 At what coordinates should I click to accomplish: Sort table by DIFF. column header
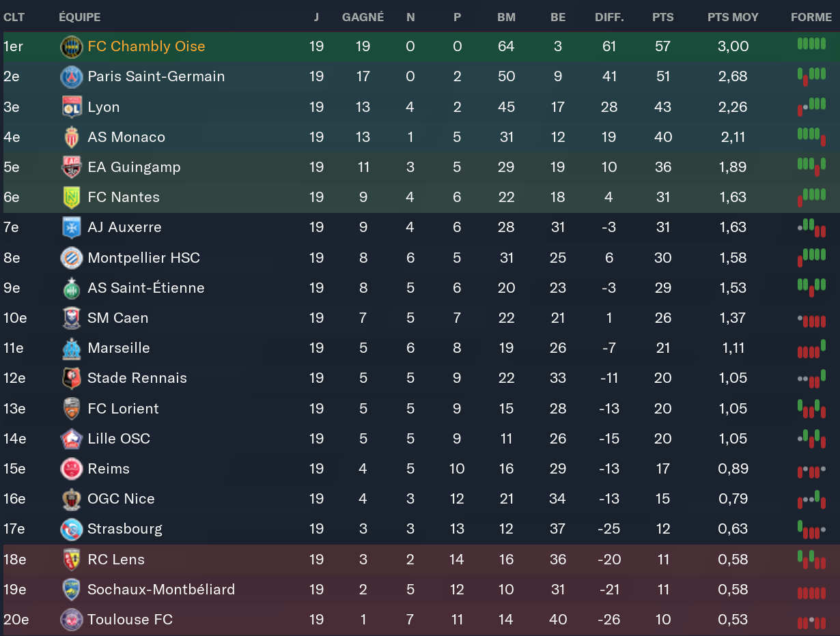pos(609,17)
